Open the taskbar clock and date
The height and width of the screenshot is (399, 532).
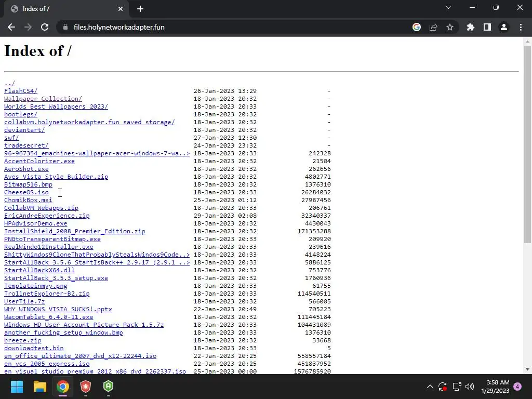(495, 387)
